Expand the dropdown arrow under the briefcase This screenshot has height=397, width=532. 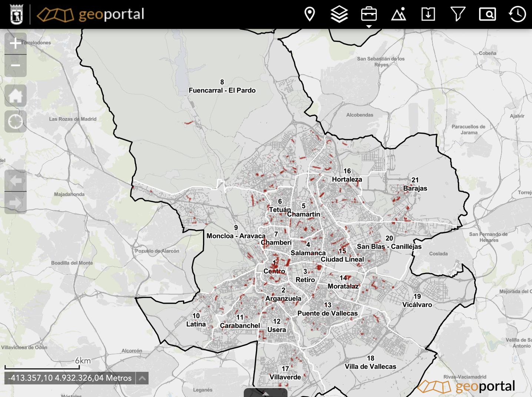(x=369, y=27)
